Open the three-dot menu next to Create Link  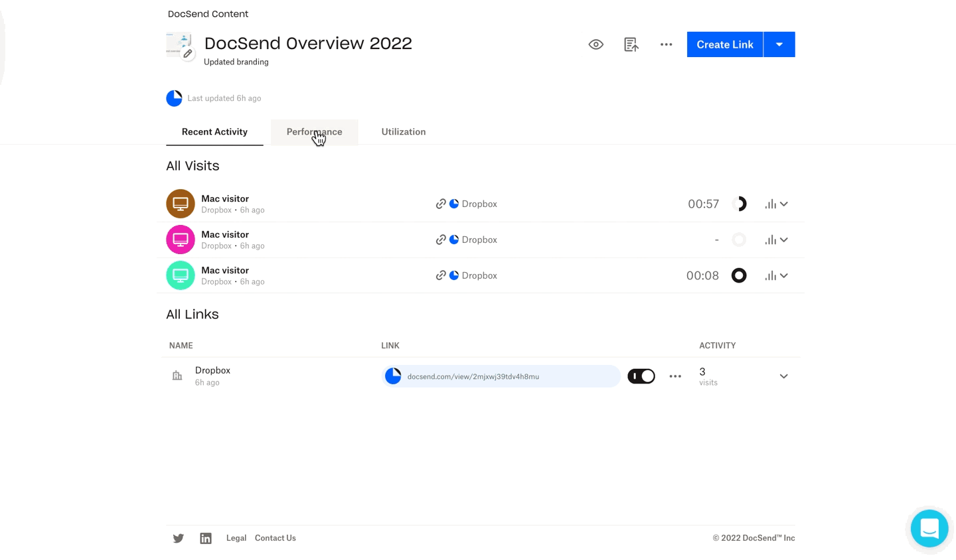[x=666, y=44]
